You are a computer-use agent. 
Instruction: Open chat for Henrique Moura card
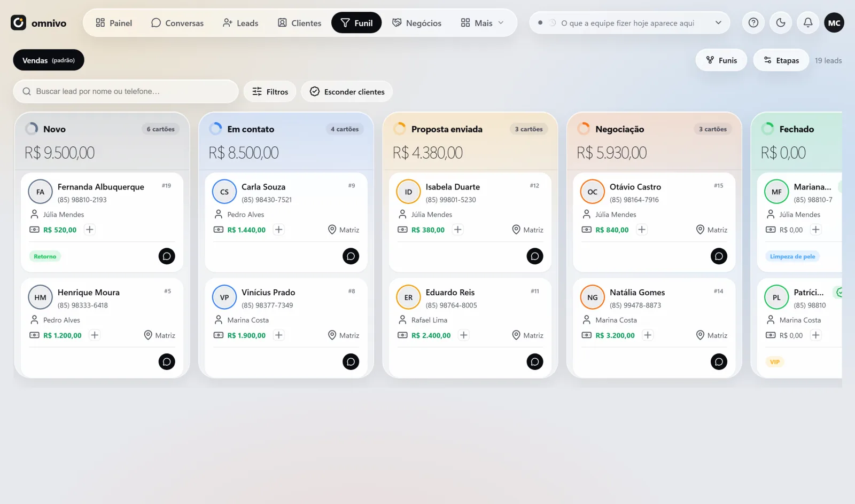coord(167,362)
